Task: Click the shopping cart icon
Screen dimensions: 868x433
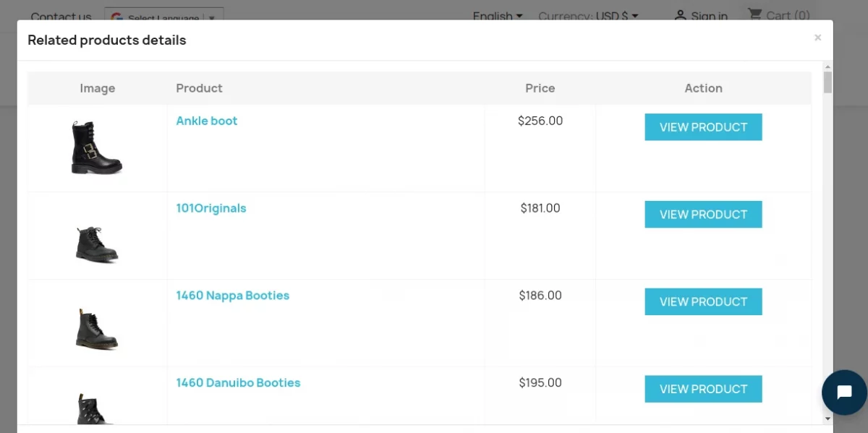Action: (754, 14)
